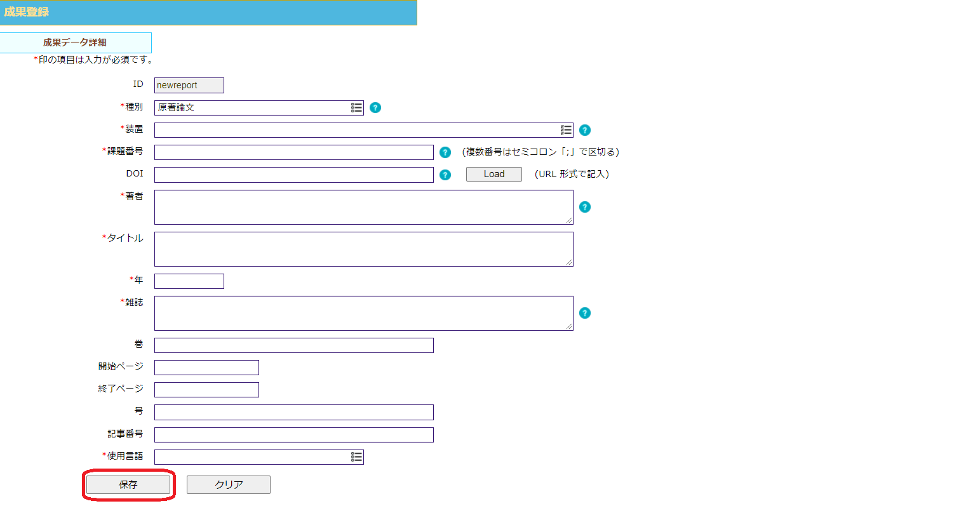Show help for 著者 textarea
The width and height of the screenshot is (980, 513).
point(585,207)
